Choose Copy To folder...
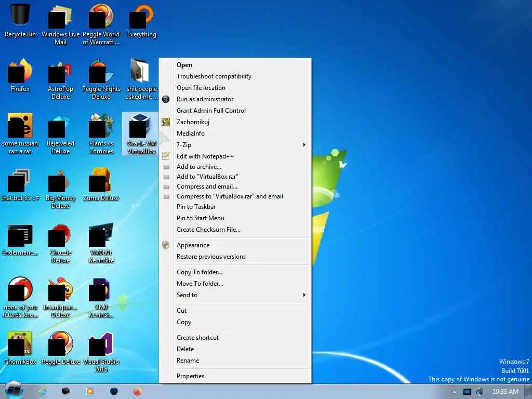 coord(235,272)
